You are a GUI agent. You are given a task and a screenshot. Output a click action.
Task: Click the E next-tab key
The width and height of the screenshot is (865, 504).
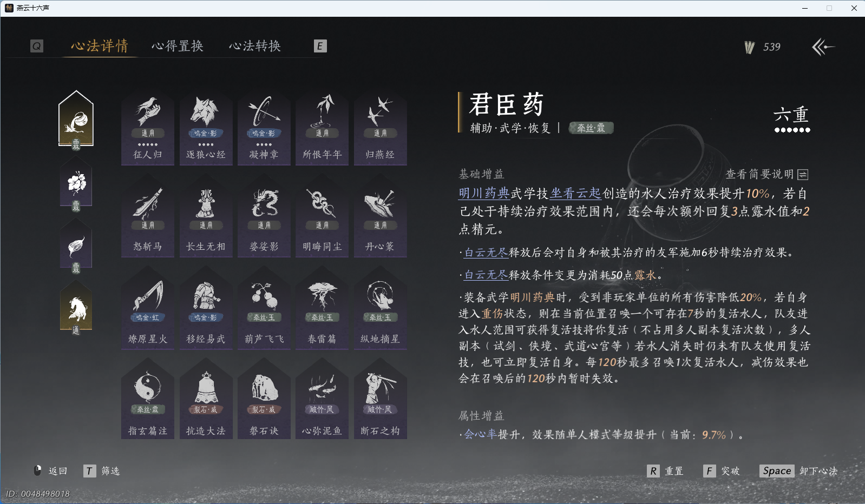pyautogui.click(x=320, y=46)
